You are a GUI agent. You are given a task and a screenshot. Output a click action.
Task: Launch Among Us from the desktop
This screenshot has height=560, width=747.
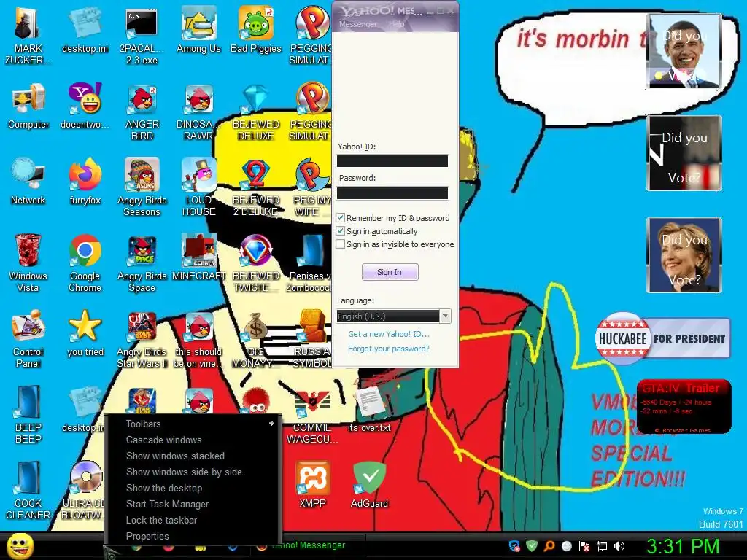pos(198,31)
